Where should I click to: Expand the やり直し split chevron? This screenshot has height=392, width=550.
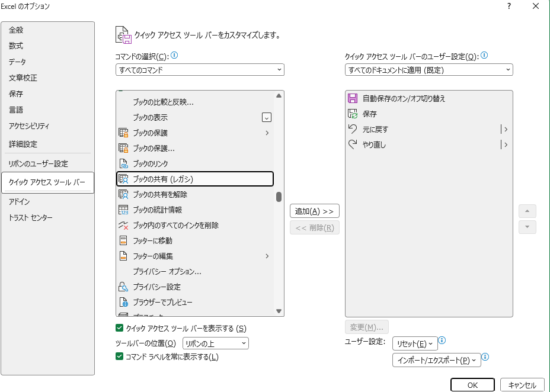pos(506,144)
